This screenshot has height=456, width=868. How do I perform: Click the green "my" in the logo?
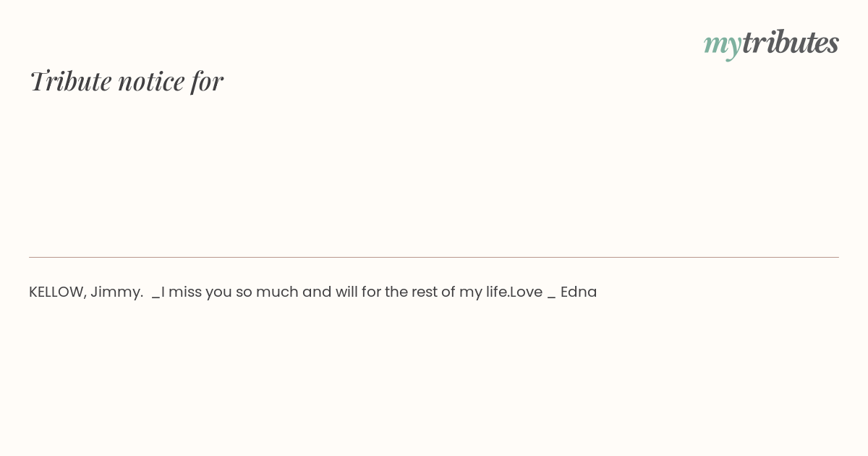[722, 45]
